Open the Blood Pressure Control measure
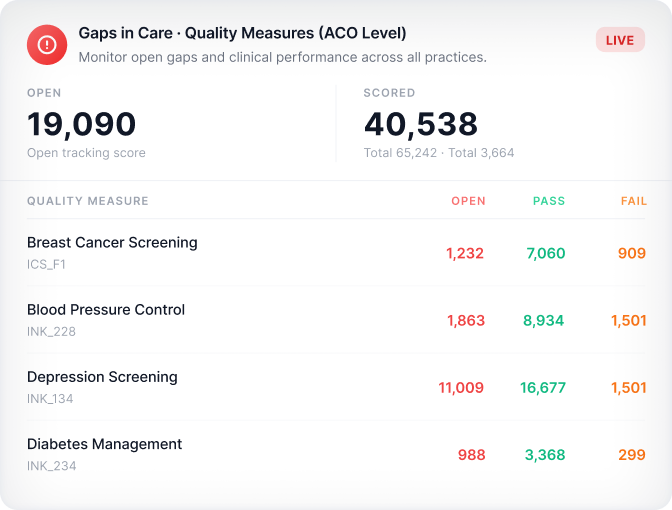The height and width of the screenshot is (510, 672). coord(106,309)
